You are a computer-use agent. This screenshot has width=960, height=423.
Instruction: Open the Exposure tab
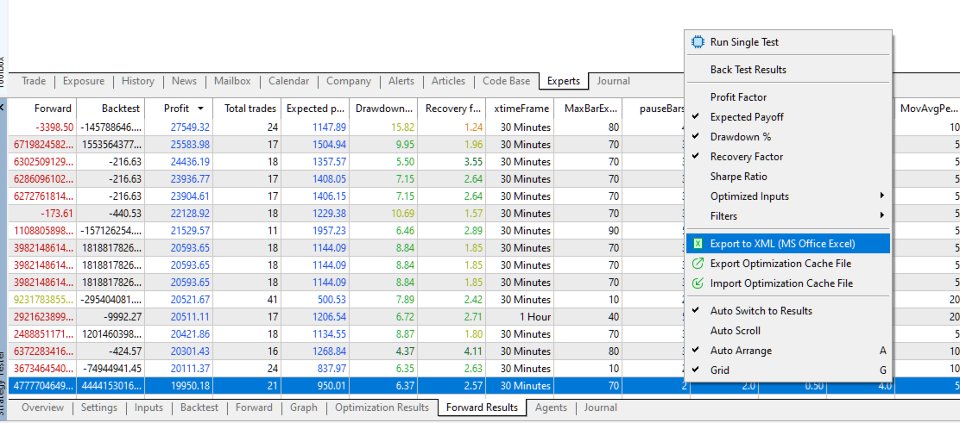(83, 81)
